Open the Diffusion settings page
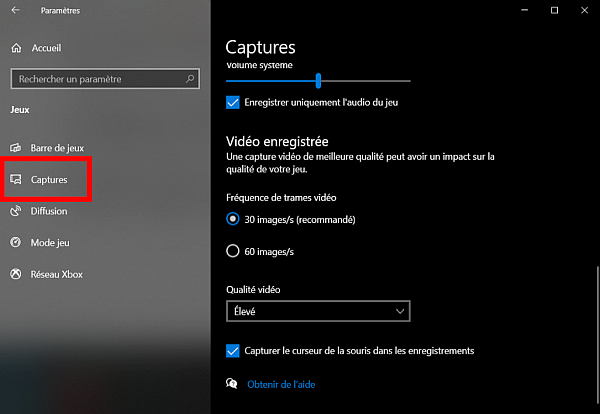This screenshot has width=600, height=414. click(x=49, y=211)
